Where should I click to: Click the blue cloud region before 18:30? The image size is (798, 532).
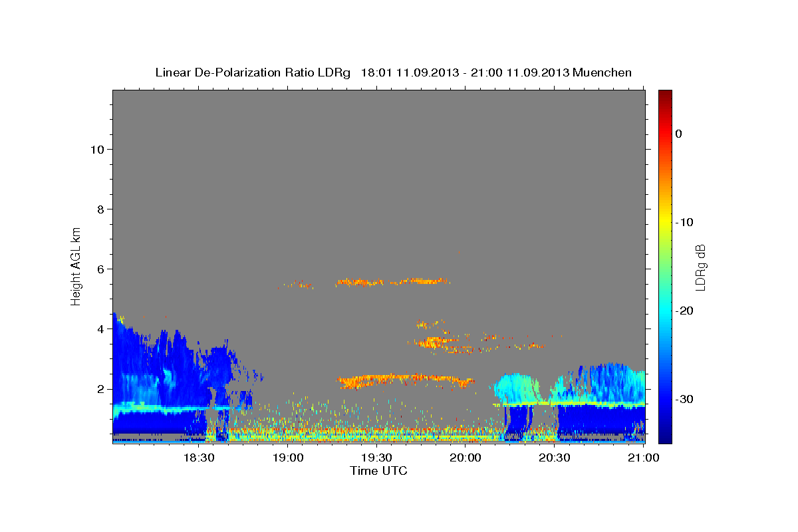coord(156,372)
